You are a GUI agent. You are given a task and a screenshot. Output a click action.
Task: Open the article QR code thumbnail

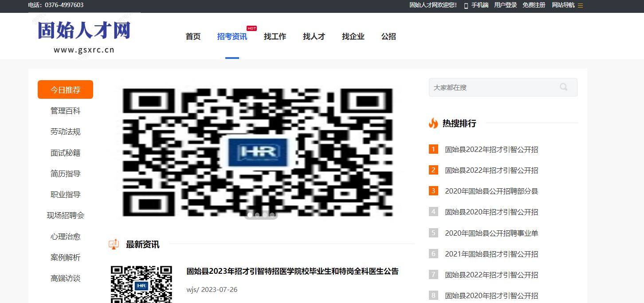click(141, 284)
